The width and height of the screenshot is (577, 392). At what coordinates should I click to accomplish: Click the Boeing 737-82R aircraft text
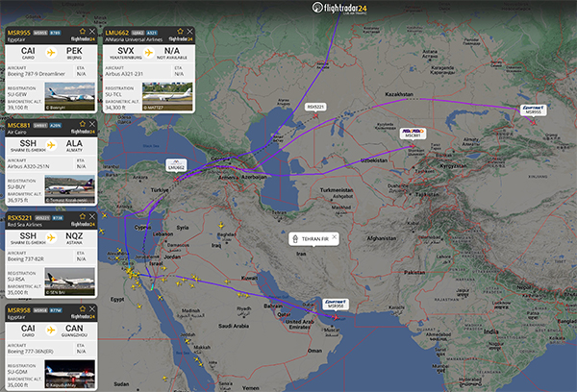[x=26, y=259]
